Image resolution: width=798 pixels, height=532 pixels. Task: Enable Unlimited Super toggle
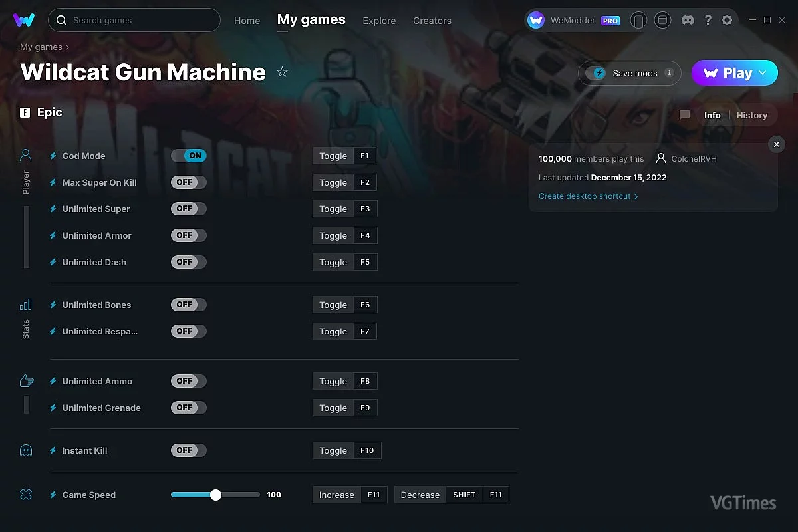click(x=189, y=209)
